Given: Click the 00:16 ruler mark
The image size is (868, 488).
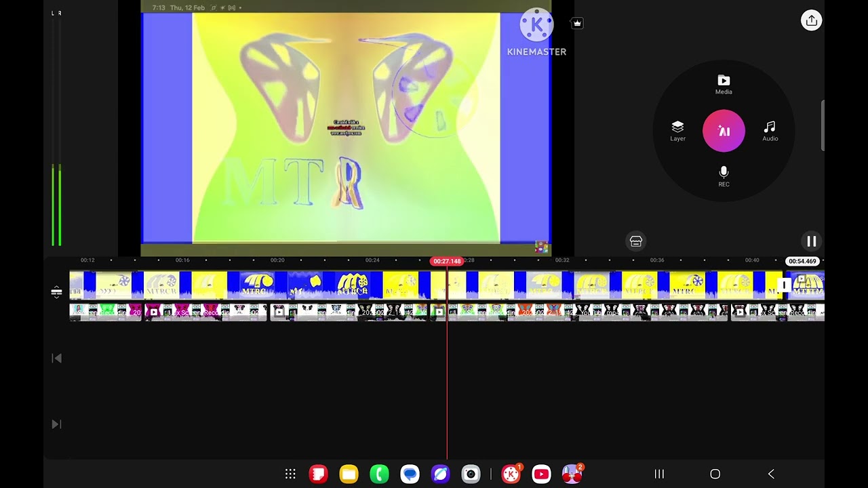Looking at the screenshot, I should (182, 260).
